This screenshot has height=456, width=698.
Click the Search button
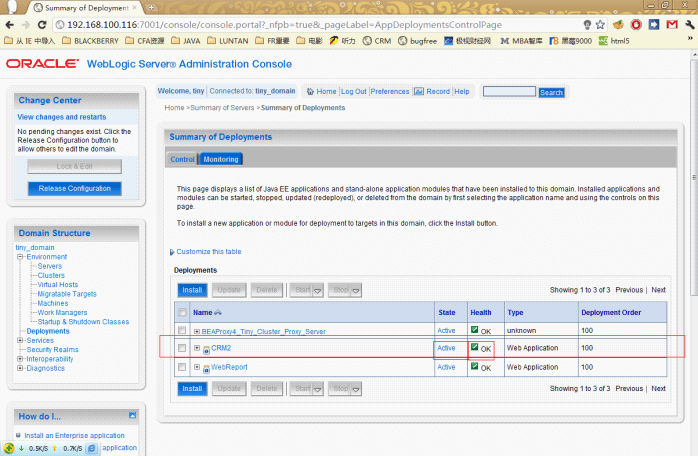coord(551,92)
